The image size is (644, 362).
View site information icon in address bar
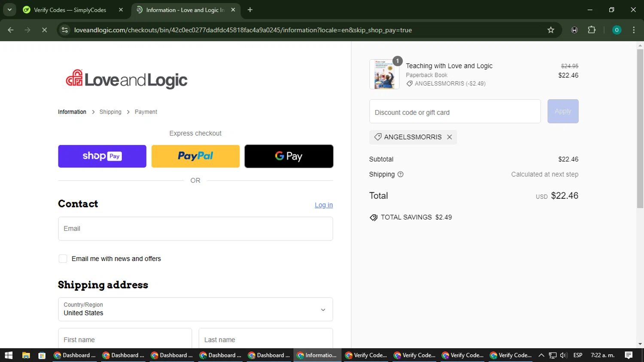pos(65,30)
